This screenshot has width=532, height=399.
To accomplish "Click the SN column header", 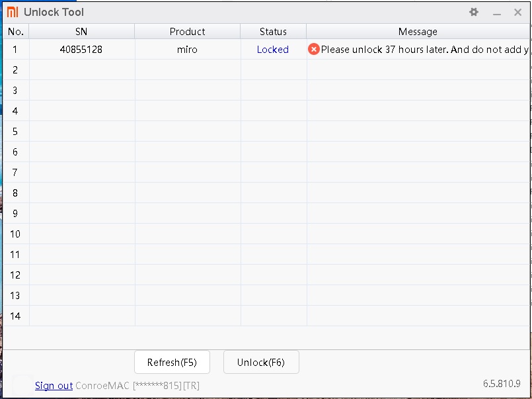I will [82, 32].
